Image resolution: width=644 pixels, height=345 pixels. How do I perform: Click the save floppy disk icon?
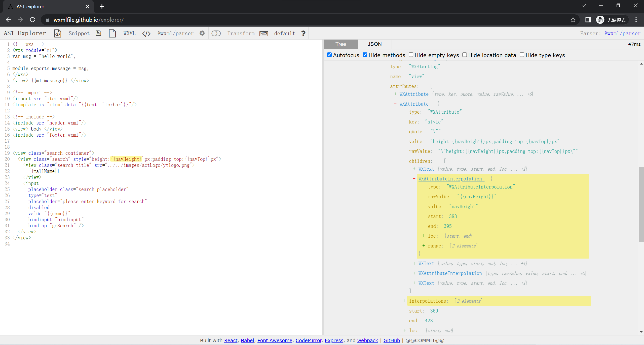[98, 33]
